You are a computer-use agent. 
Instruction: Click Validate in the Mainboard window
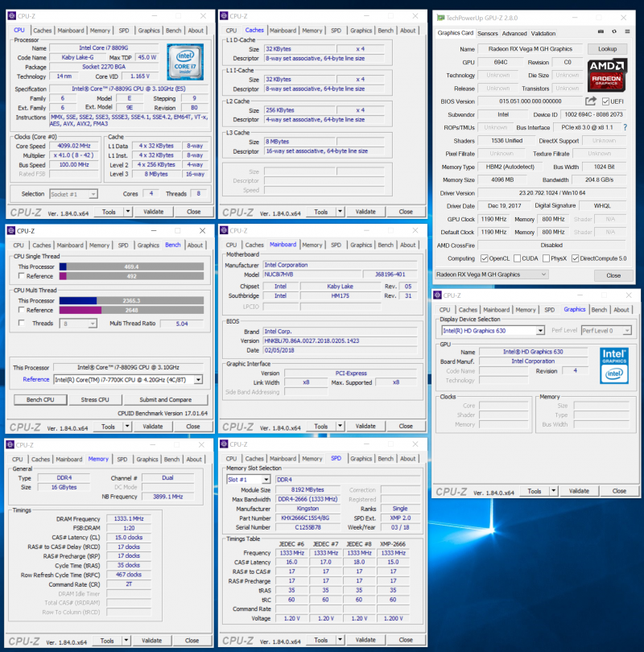(x=365, y=426)
